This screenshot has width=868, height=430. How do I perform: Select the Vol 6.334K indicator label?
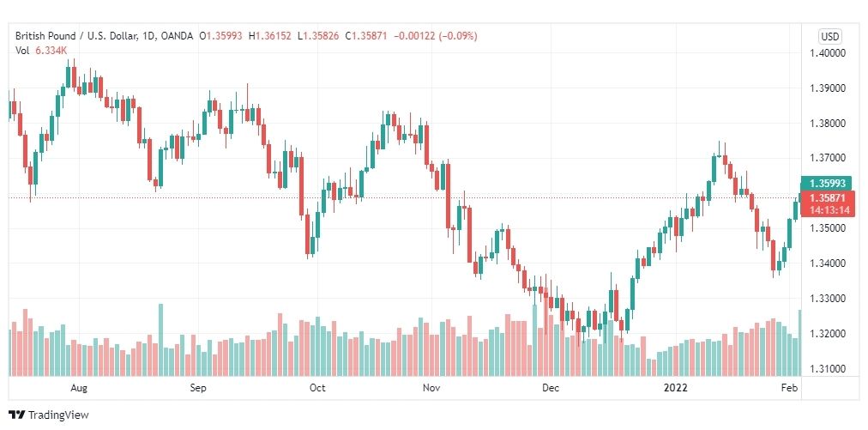tap(41, 51)
